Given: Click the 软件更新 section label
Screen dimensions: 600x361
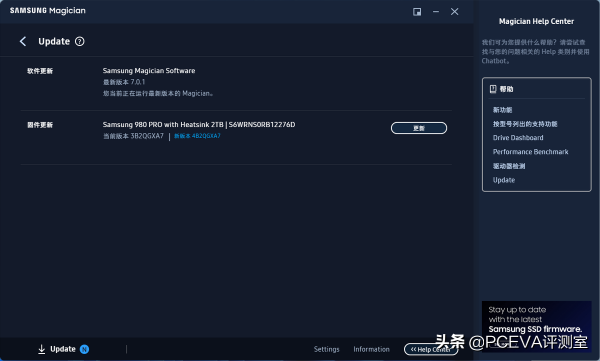Looking at the screenshot, I should (x=40, y=71).
